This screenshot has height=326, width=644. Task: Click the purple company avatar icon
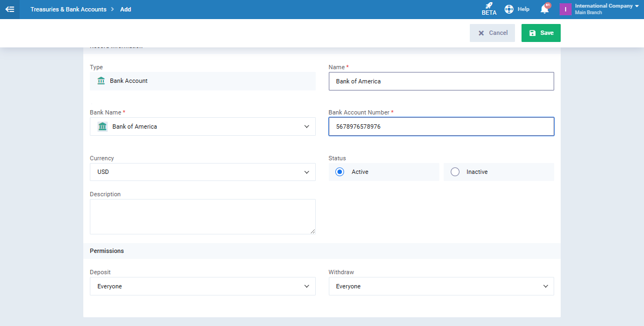click(x=566, y=9)
